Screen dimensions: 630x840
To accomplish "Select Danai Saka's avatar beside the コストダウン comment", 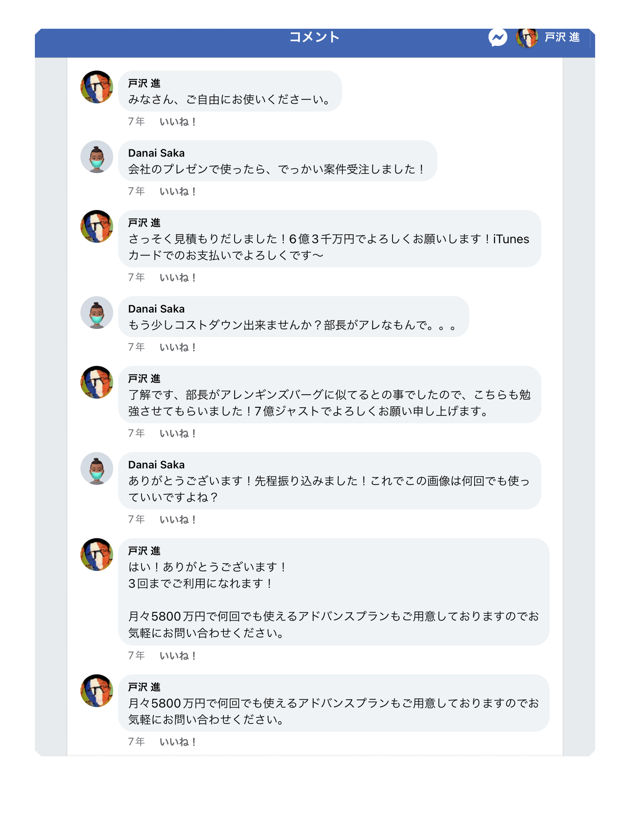I will [97, 313].
